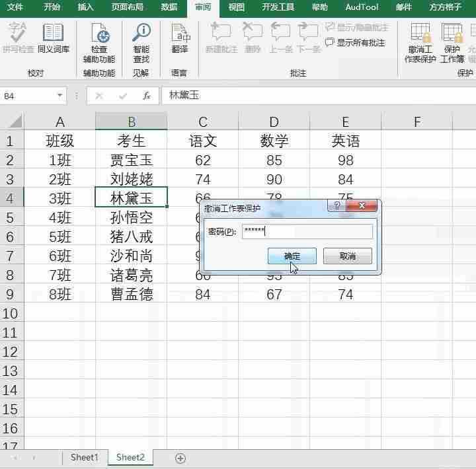476x469 pixels.
Task: Open the Translate (翻译) tool
Action: pos(180,38)
